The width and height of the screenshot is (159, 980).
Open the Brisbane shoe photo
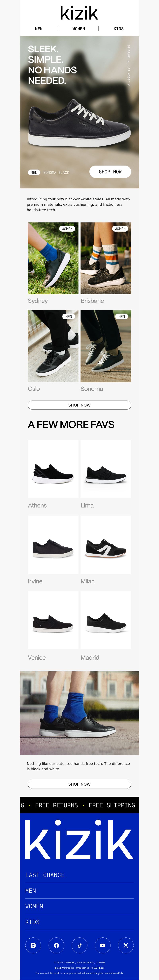(x=106, y=258)
